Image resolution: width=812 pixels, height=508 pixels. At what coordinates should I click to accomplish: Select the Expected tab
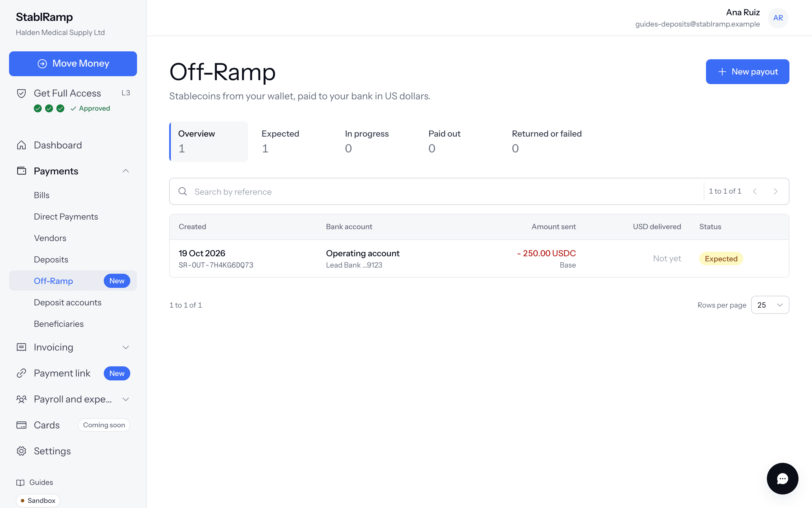292,141
